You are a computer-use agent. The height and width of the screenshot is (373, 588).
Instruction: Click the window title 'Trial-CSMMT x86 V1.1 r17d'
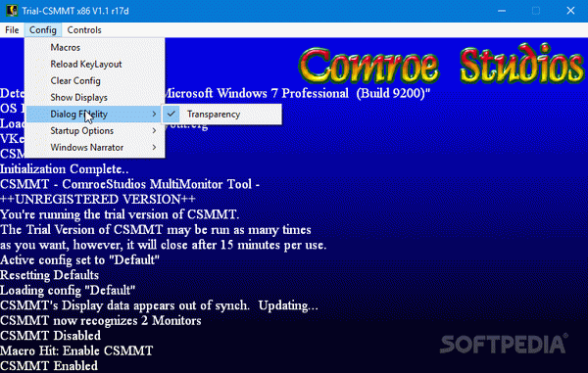pos(75,11)
